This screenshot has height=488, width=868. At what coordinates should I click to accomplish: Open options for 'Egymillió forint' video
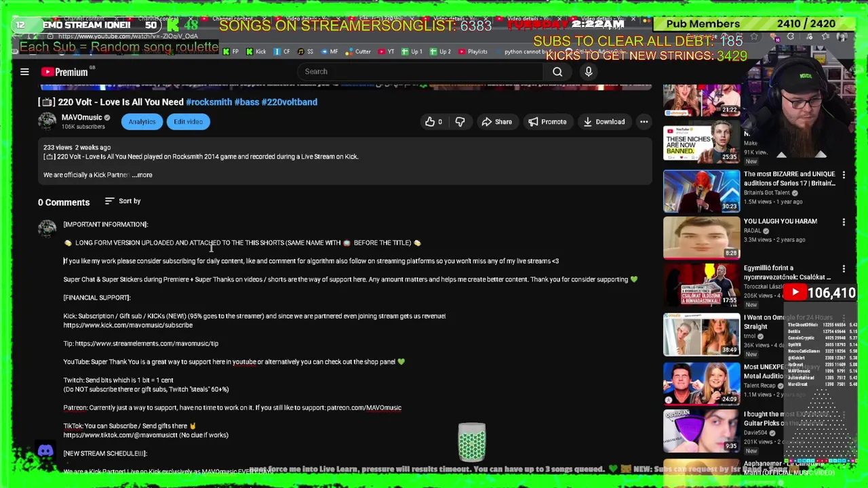point(844,270)
